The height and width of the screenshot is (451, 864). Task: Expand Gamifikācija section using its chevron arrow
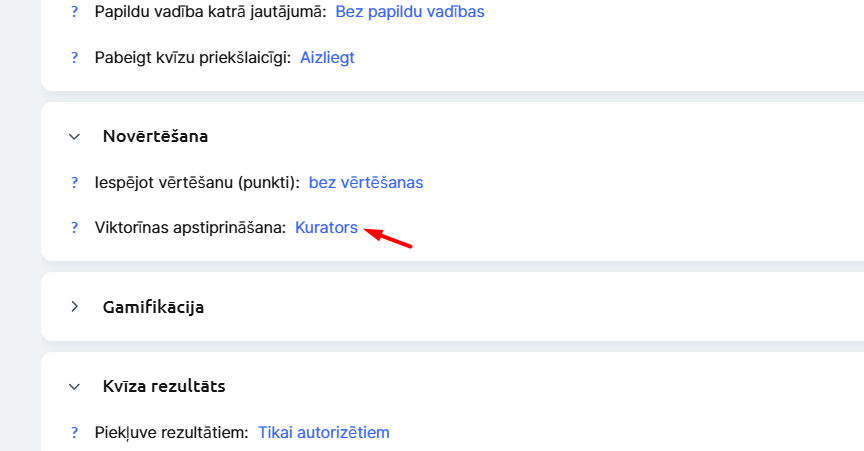point(74,307)
